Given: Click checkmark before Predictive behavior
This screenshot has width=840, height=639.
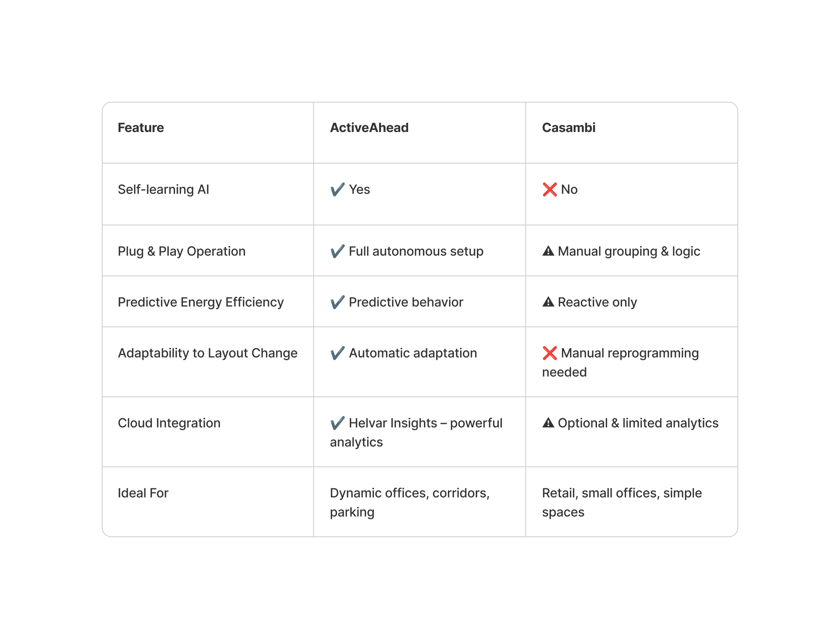Looking at the screenshot, I should [337, 302].
